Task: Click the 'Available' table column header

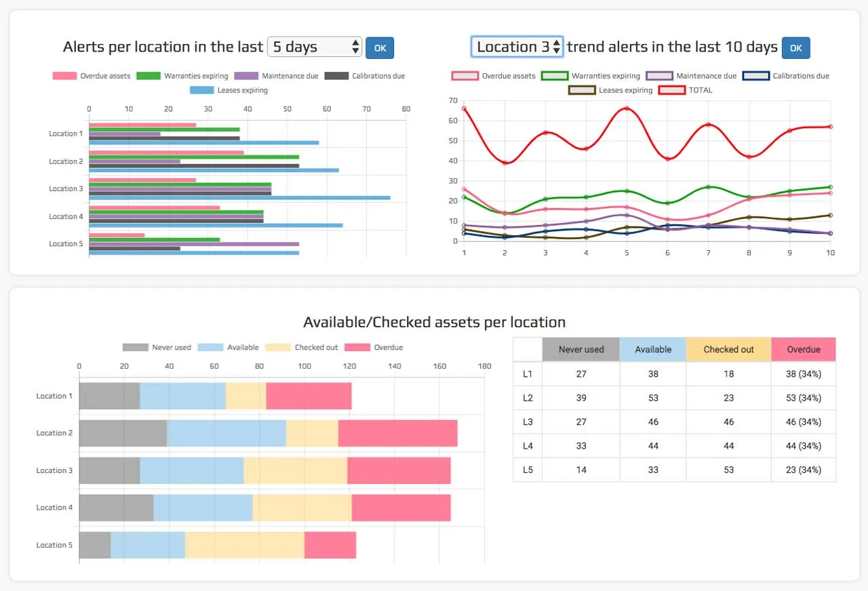Action: point(653,350)
